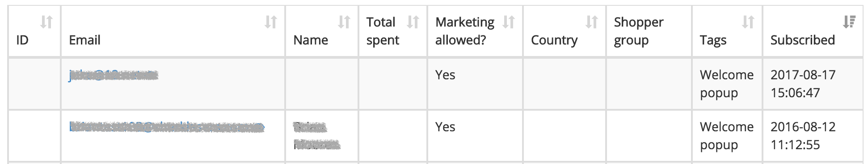
Task: Reverse the Subscribed descending sort icon
Action: (x=849, y=22)
